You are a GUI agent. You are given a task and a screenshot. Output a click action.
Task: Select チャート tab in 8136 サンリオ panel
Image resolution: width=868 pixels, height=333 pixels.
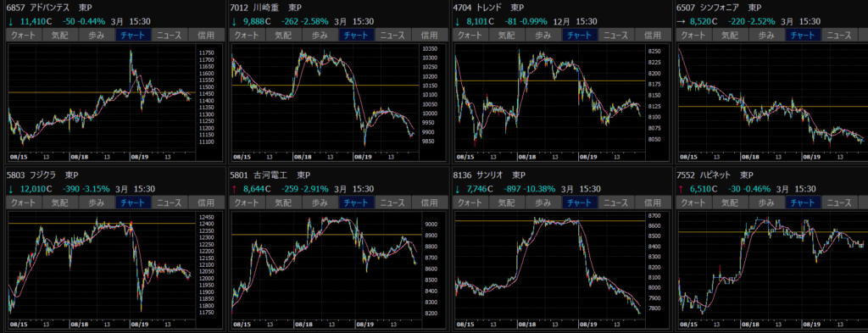pyautogui.click(x=580, y=203)
